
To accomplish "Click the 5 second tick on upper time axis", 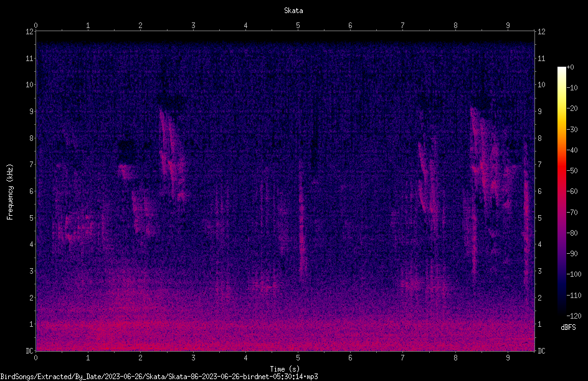I will pos(298,26).
